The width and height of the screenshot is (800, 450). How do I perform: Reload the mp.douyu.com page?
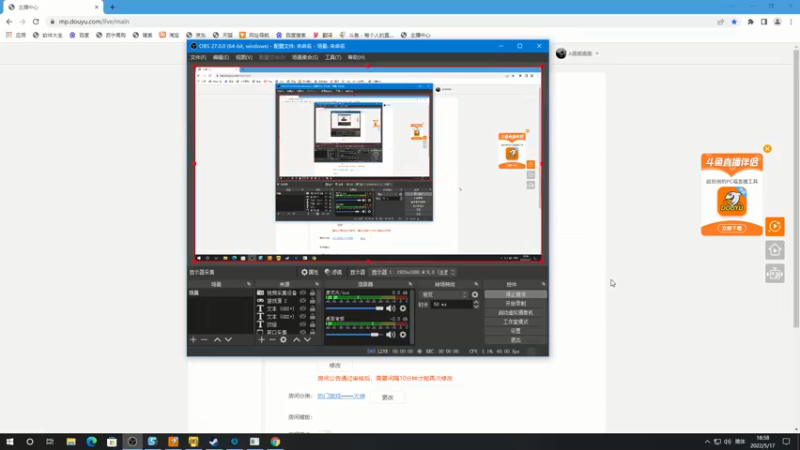click(x=36, y=21)
